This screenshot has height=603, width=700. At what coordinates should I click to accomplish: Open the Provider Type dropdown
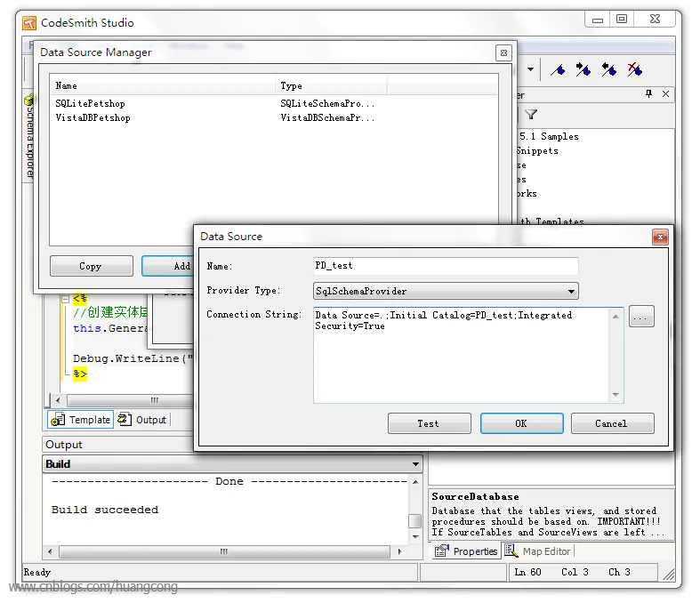[571, 291]
